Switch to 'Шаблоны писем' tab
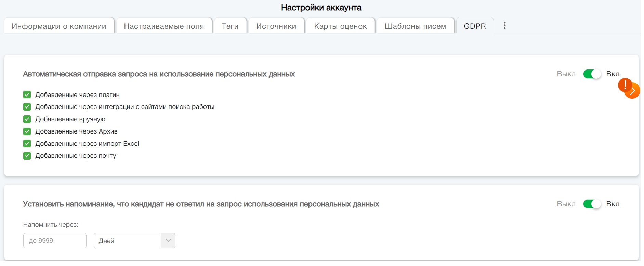 415,26
